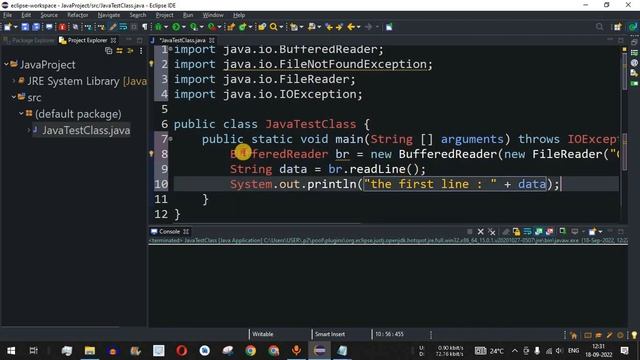Viewport: 640px width, 360px height.
Task: Click the Open Type icon
Action: coord(262,27)
